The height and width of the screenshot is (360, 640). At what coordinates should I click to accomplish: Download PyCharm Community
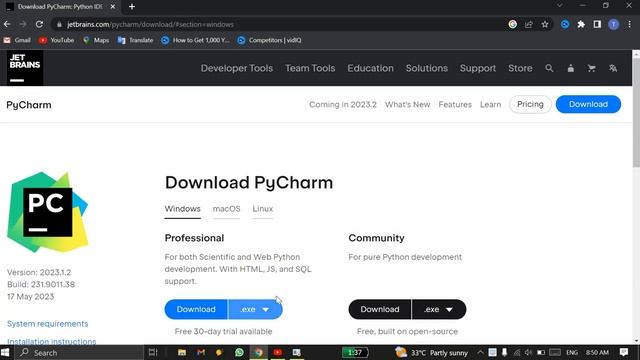click(380, 309)
